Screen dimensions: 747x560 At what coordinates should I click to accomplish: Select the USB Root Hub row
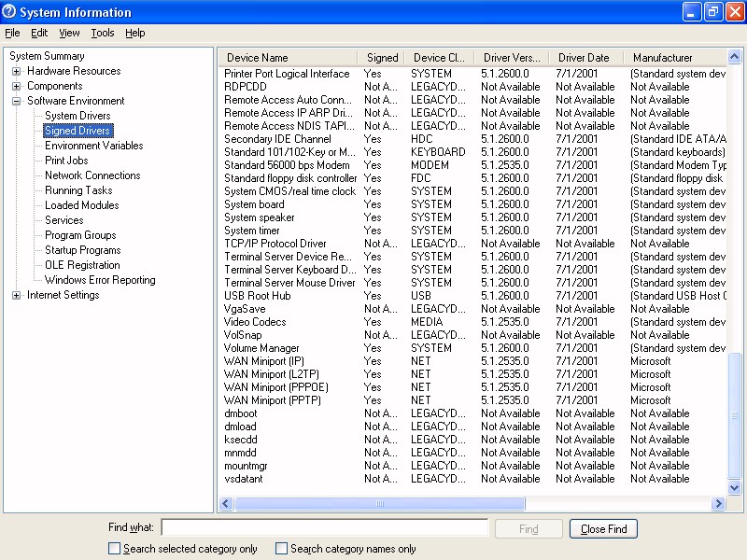(x=258, y=296)
